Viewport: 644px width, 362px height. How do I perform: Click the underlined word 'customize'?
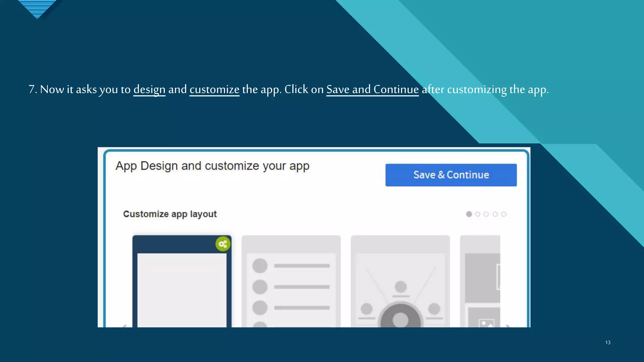[x=214, y=90]
